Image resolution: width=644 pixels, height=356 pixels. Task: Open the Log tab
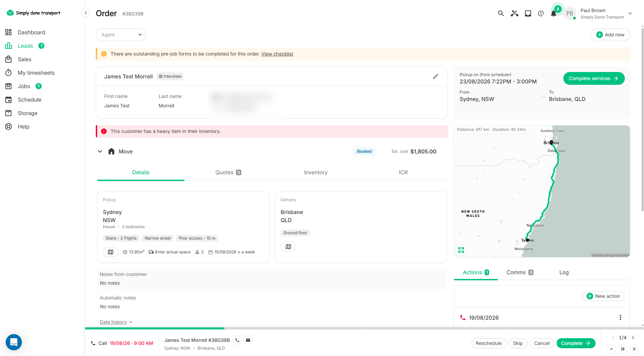[x=564, y=272]
